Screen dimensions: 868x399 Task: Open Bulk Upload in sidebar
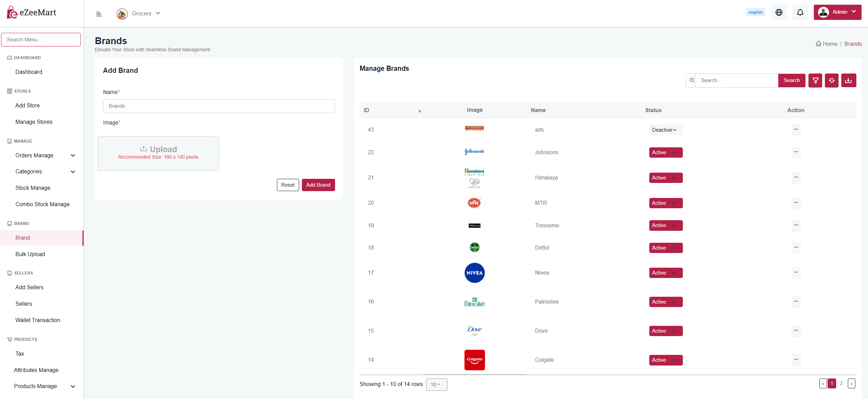tap(30, 254)
